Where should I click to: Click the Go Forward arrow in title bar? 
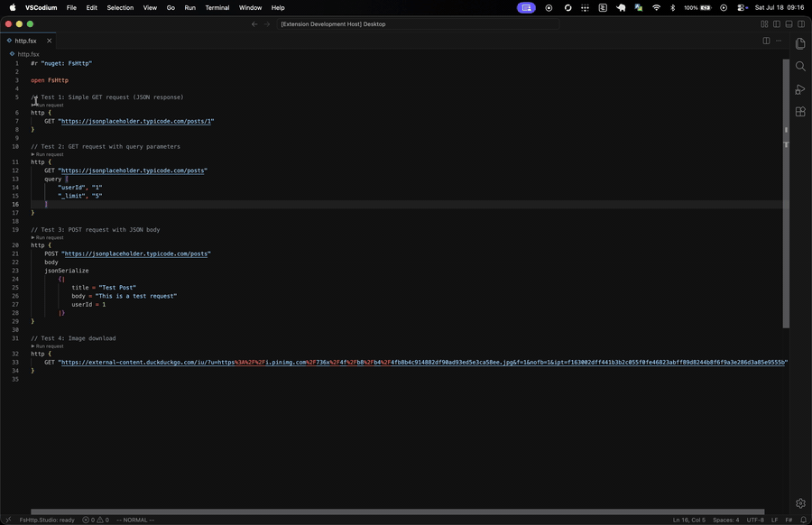(267, 23)
